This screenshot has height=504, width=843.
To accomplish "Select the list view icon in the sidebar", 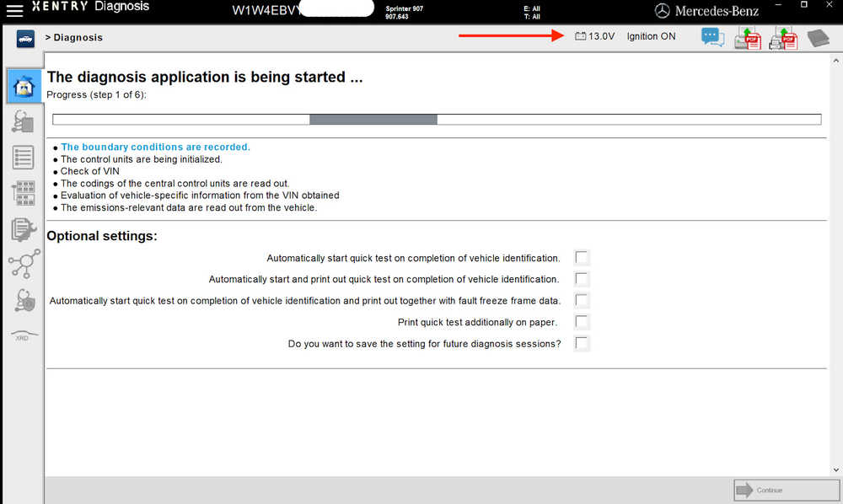I will coord(23,158).
